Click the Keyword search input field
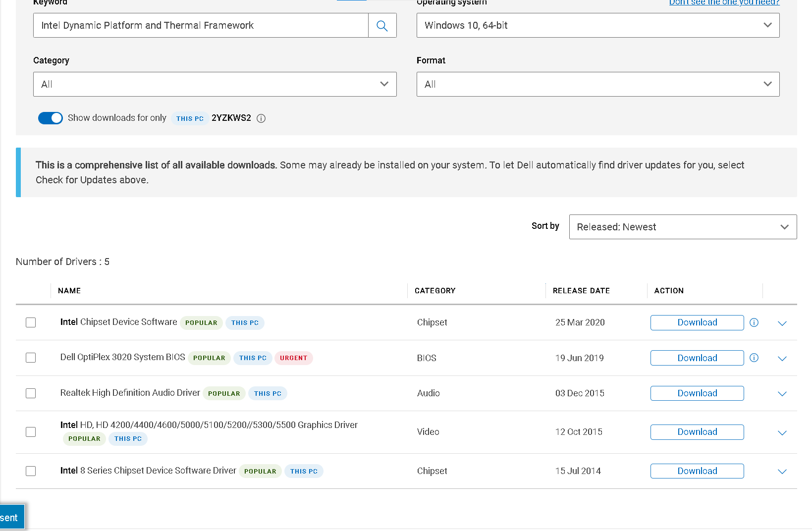Screen dimensions: 812x531 201,25
